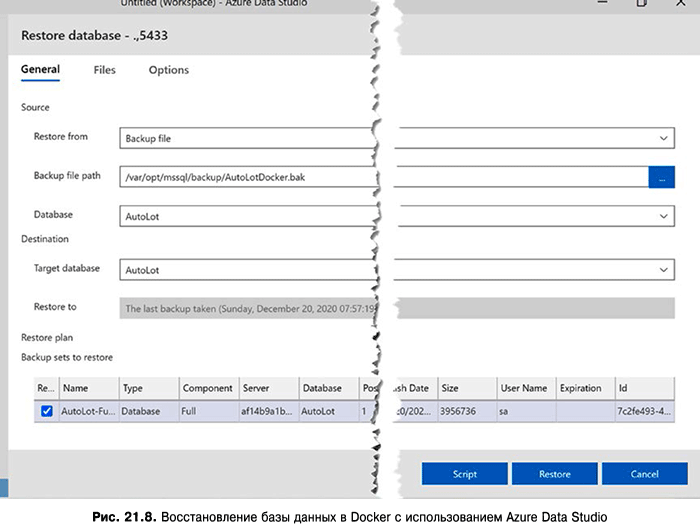
Task: Click the Cancel button
Action: [645, 474]
